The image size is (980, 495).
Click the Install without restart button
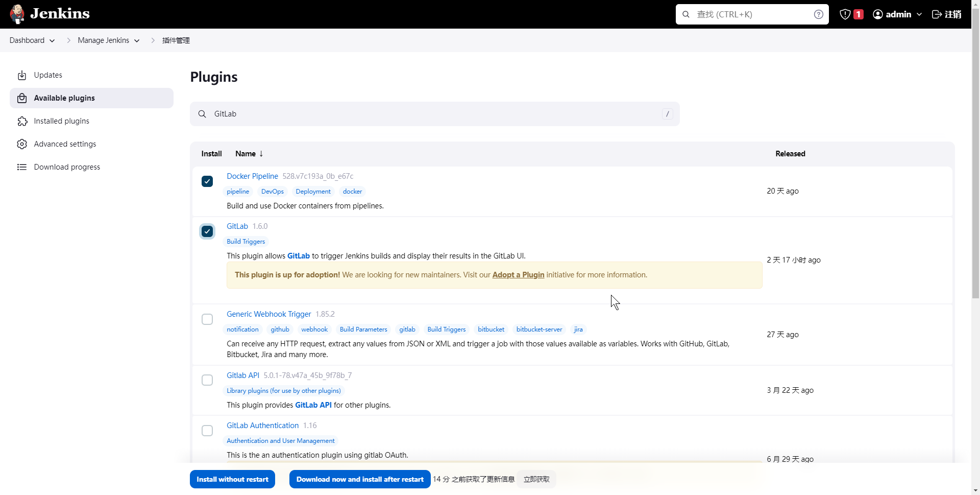(232, 479)
